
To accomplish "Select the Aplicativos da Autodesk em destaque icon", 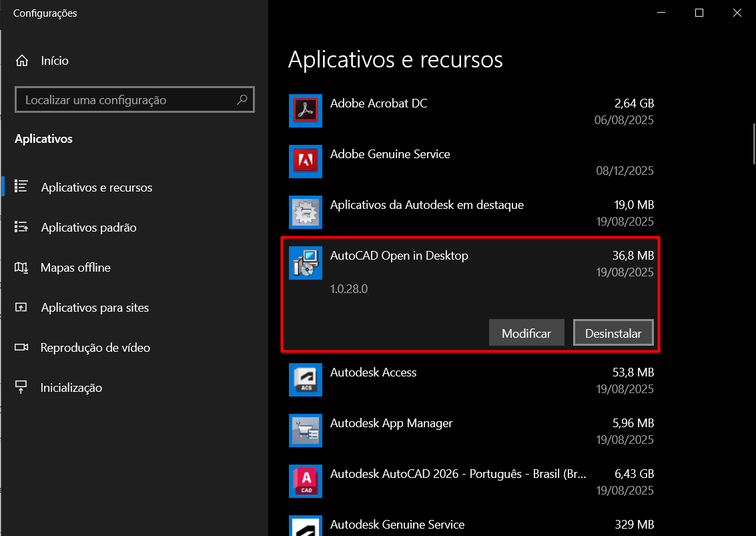I will point(306,212).
